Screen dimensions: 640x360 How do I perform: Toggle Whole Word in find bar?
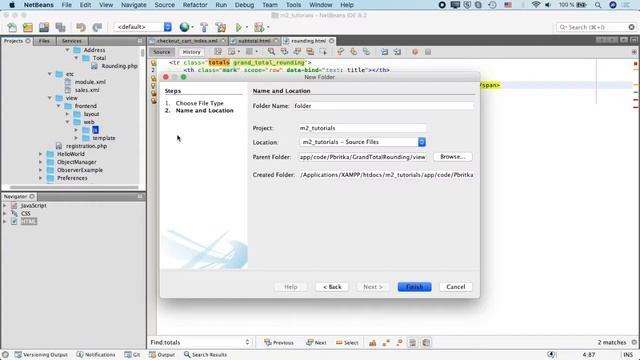(x=386, y=342)
